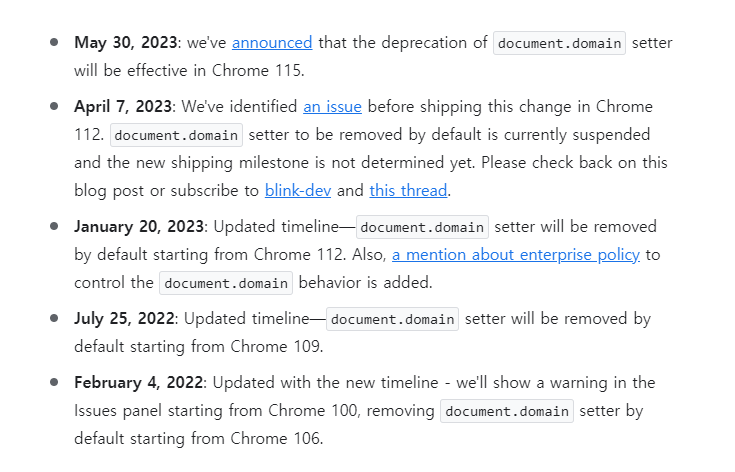Follow the 'an issue' hyperlink
735x472 pixels.
click(332, 106)
